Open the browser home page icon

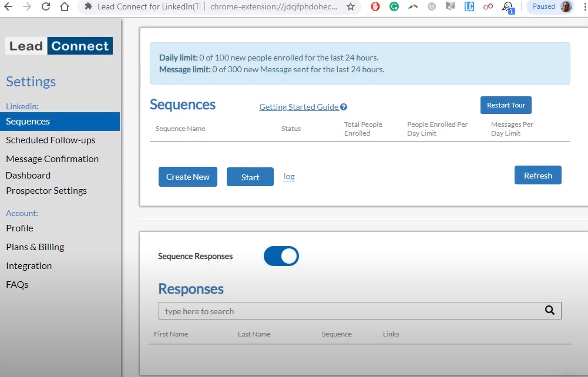coord(65,6)
